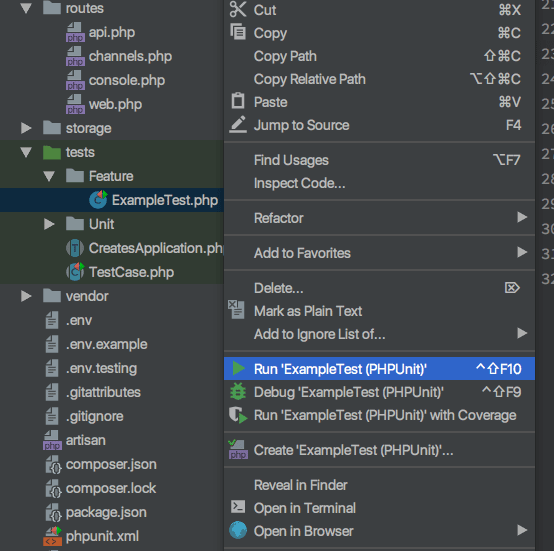Click the Delete backspace shortcut icon
The width and height of the screenshot is (554, 551).
pos(512,288)
